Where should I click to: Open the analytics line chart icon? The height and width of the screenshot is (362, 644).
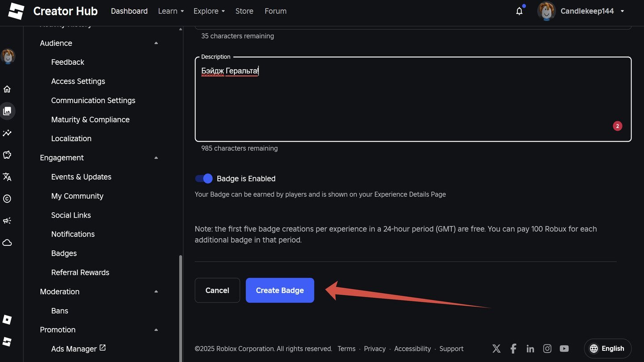coord(7,133)
